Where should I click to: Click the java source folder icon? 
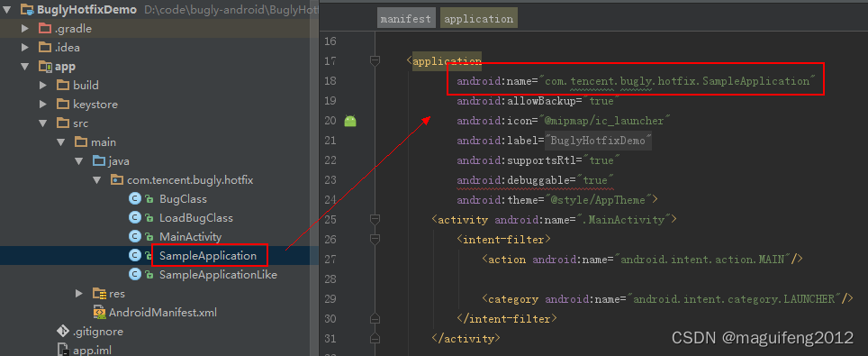pyautogui.click(x=99, y=160)
